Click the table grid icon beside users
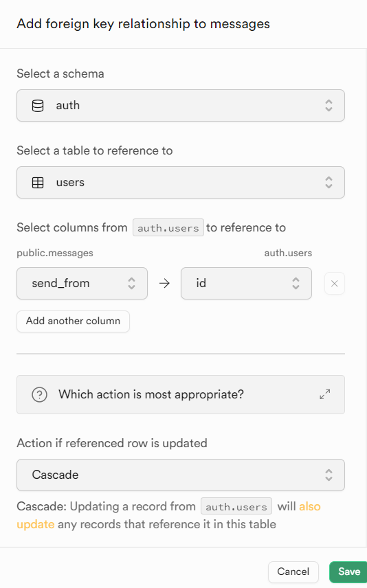Screen dimensions: 367x588 [38, 183]
